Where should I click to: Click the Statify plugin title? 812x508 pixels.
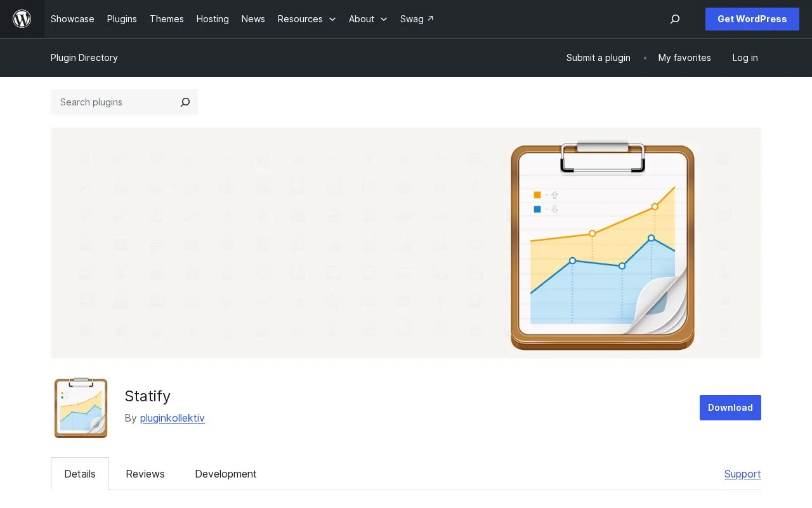pyautogui.click(x=148, y=396)
